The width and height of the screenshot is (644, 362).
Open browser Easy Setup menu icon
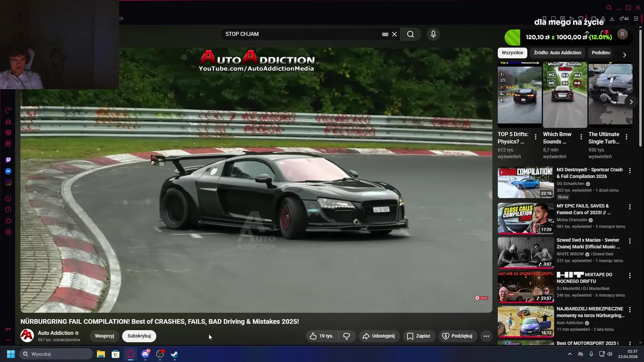636,19
